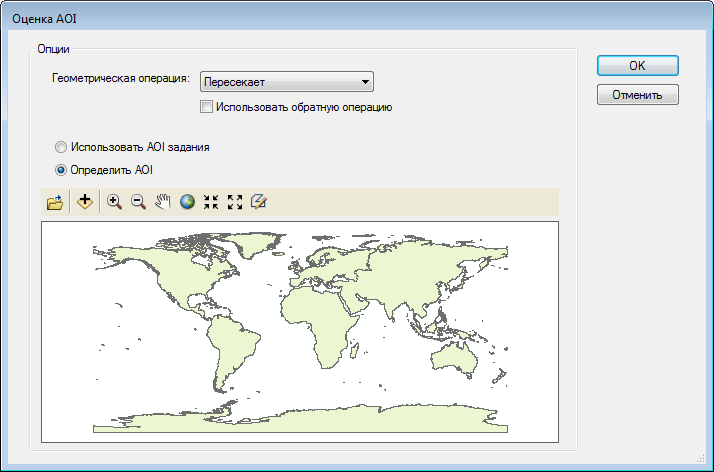Click the Full Extent globe icon

click(x=187, y=202)
